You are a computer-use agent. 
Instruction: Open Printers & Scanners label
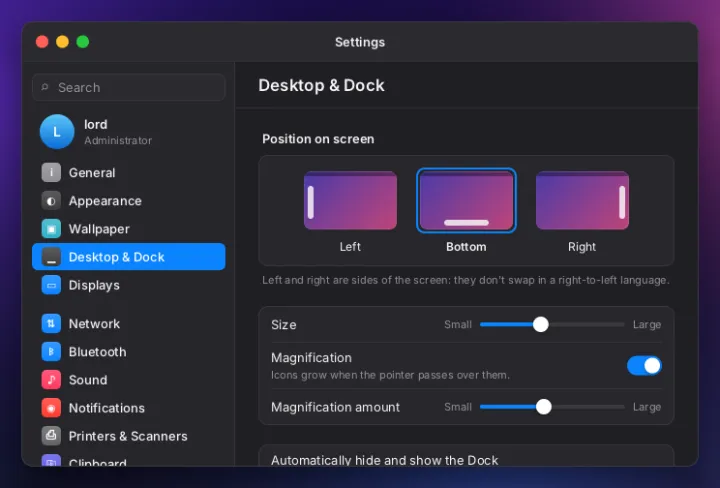click(128, 436)
